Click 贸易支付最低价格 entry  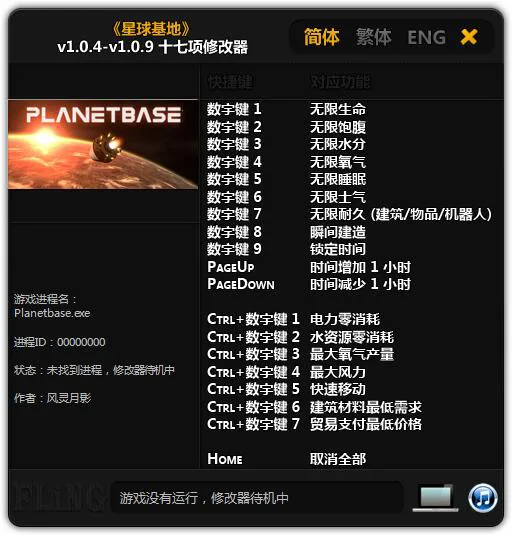click(x=366, y=424)
